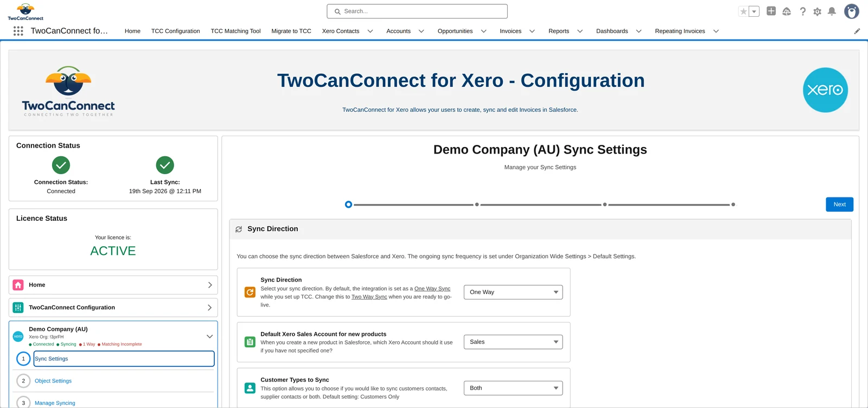Click the step 2 circle marker

(x=23, y=381)
